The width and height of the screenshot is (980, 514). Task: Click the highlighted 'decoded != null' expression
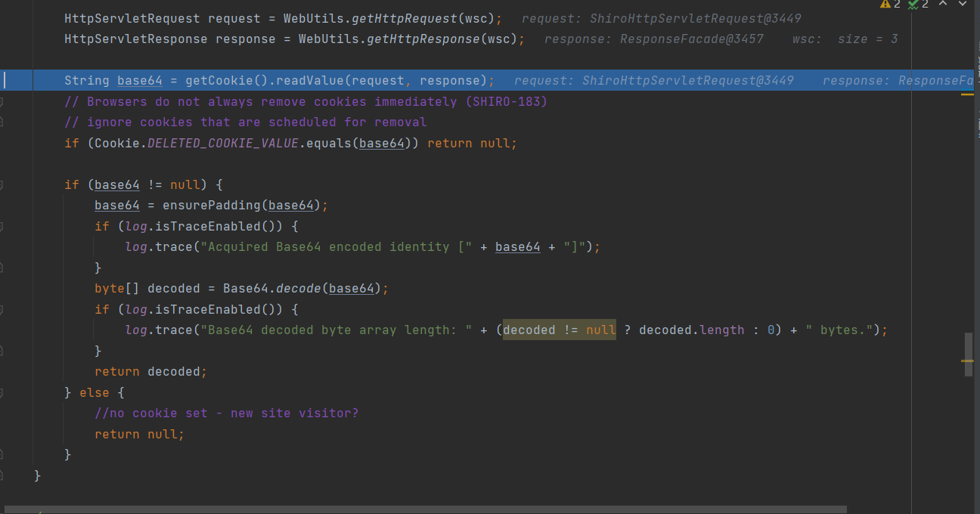560,330
